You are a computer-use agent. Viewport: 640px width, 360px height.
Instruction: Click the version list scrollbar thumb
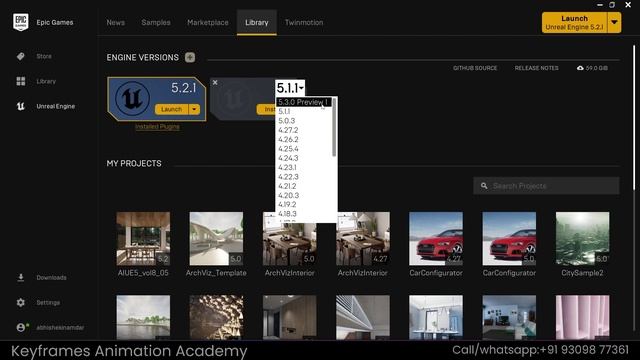click(x=334, y=127)
